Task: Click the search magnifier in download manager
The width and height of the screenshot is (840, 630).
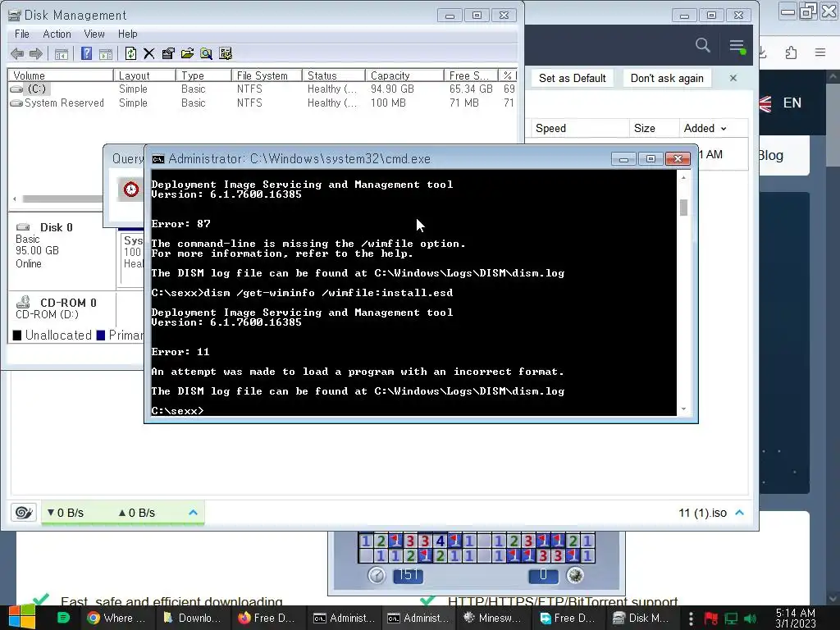Action: pos(703,46)
